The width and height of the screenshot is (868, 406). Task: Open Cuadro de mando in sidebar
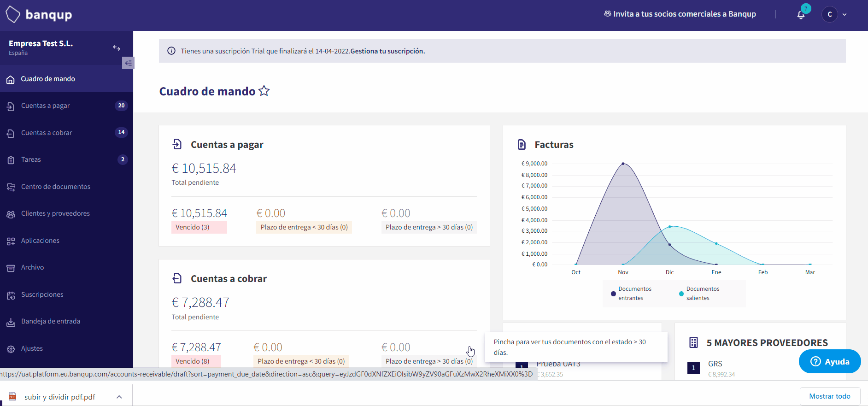(66, 79)
